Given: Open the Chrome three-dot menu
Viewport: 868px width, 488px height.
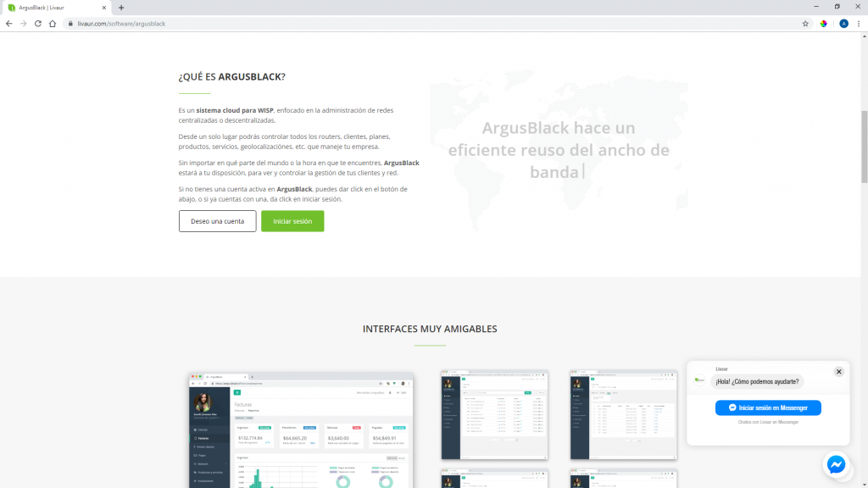Looking at the screenshot, I should 859,24.
